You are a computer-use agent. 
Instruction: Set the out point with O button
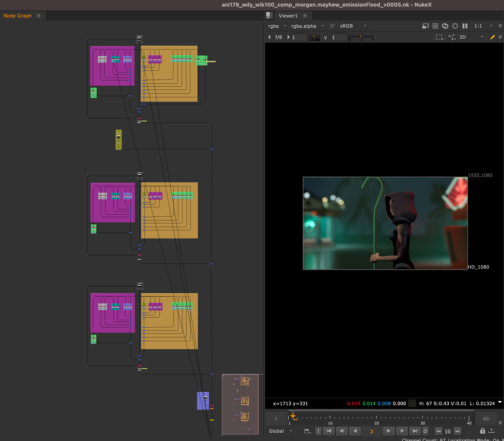[x=425, y=431]
